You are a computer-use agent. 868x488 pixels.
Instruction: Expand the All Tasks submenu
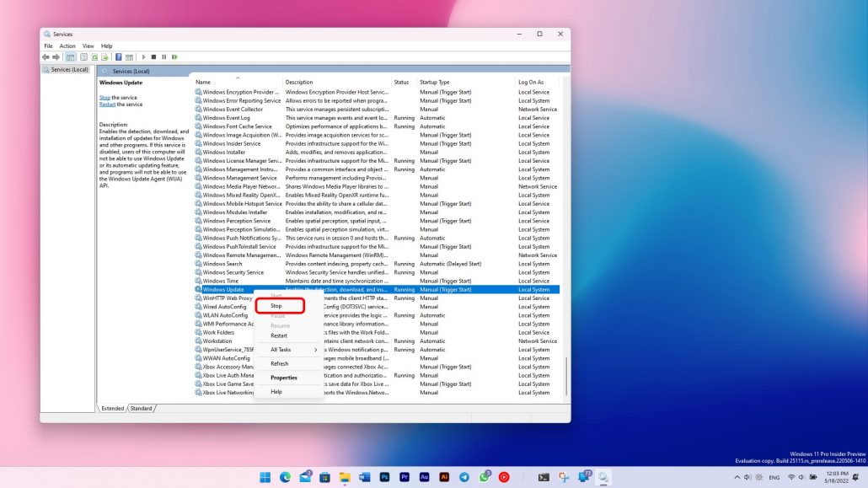click(x=288, y=350)
